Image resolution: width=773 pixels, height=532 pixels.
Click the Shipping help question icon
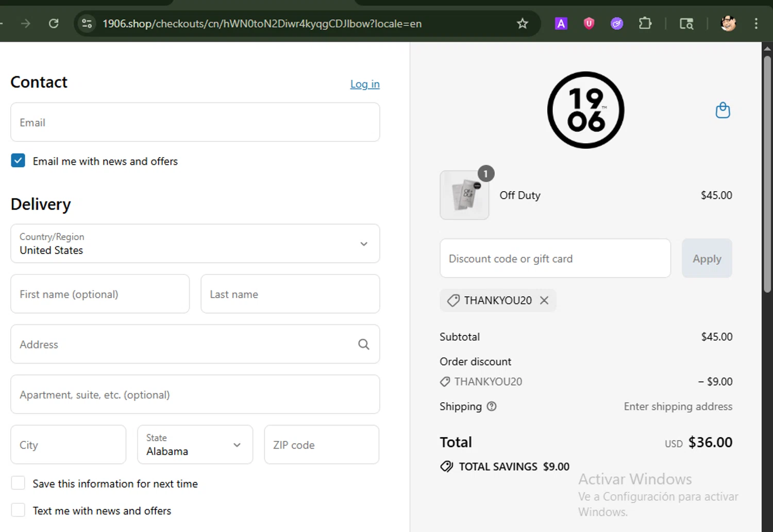click(x=492, y=406)
